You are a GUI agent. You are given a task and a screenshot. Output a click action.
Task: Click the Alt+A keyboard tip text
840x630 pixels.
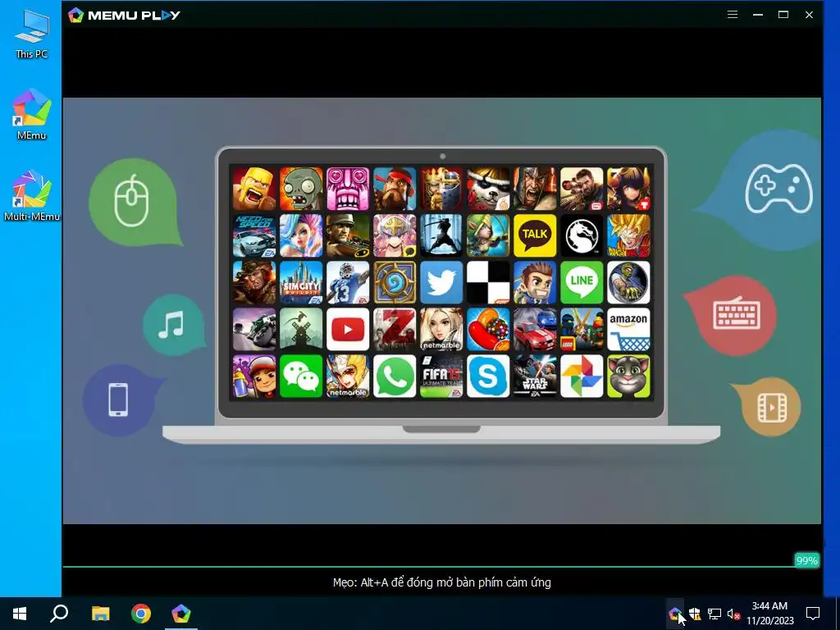441,582
